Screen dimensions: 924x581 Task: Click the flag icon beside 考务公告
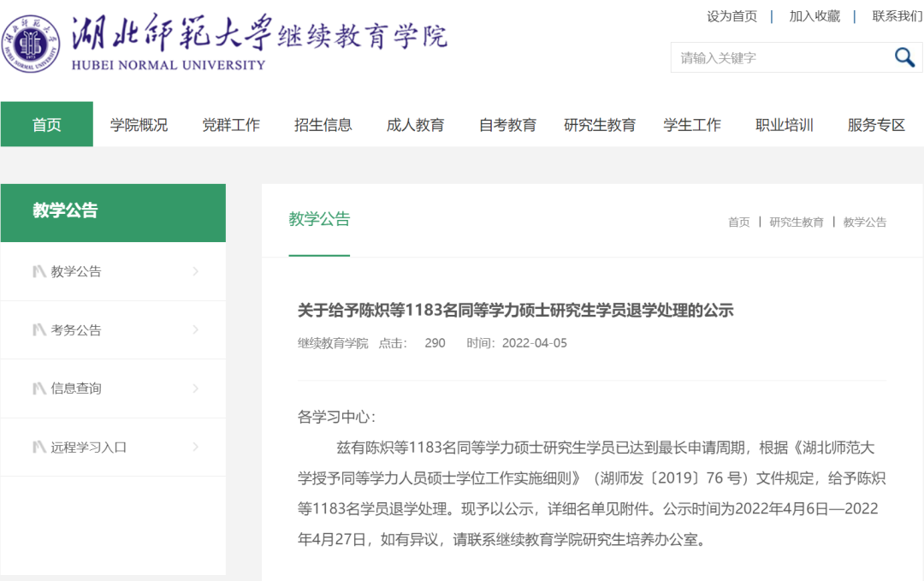[x=38, y=330]
